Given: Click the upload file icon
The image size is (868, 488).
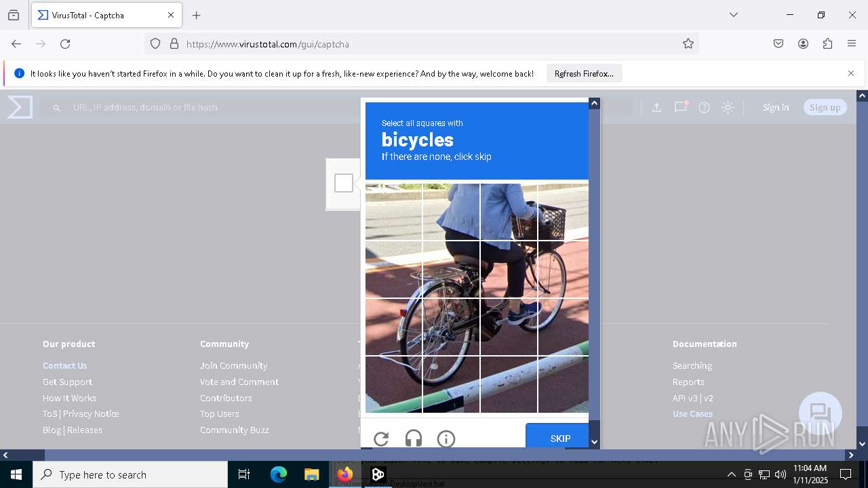Looking at the screenshot, I should coord(656,107).
